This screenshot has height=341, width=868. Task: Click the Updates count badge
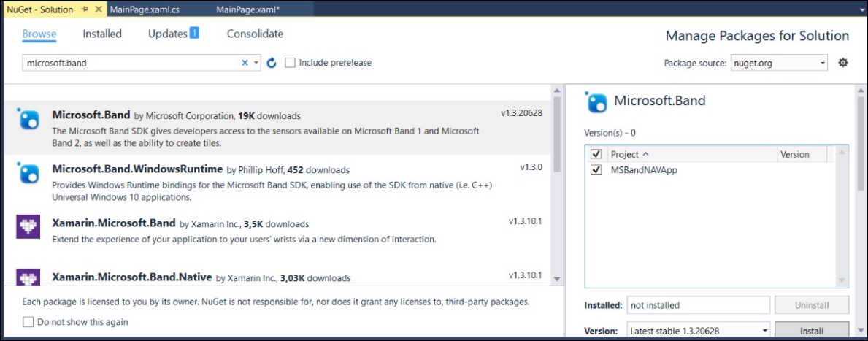pyautogui.click(x=194, y=33)
